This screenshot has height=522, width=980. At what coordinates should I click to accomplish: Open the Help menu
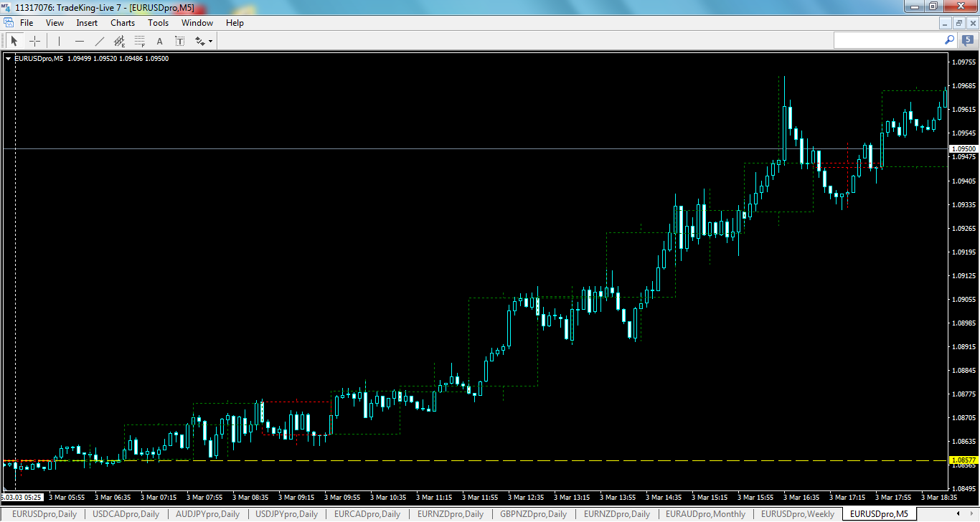coord(235,23)
